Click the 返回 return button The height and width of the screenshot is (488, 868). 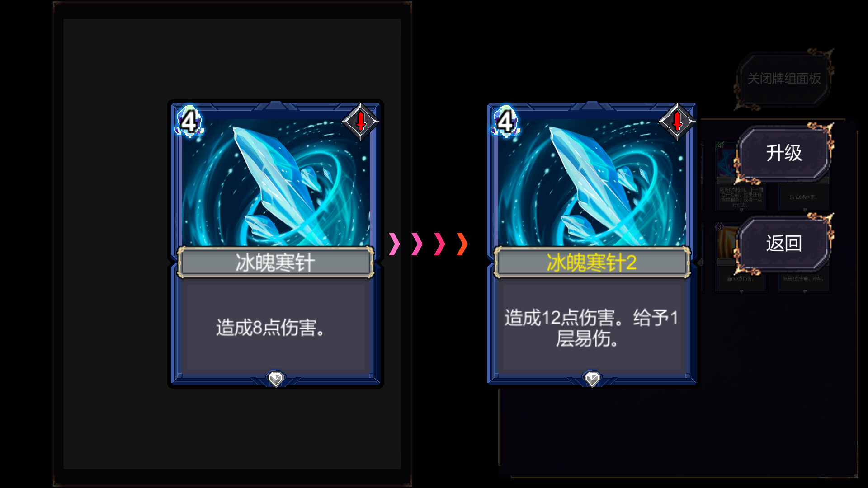[784, 244]
